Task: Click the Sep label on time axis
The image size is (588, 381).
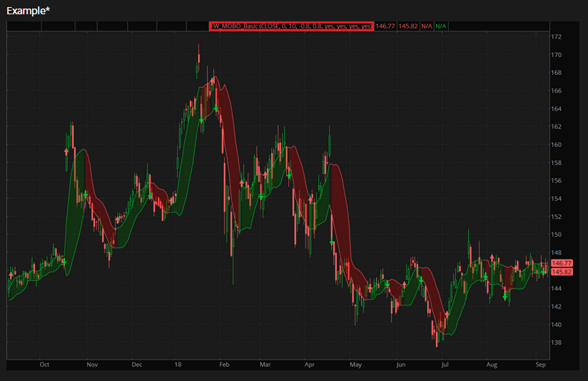Action: [540, 365]
